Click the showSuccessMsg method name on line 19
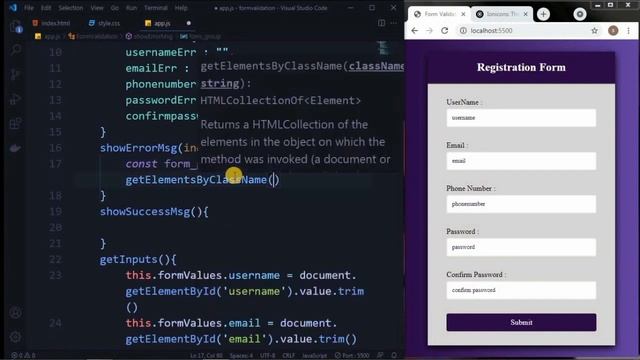The width and height of the screenshot is (640, 360). click(x=145, y=211)
